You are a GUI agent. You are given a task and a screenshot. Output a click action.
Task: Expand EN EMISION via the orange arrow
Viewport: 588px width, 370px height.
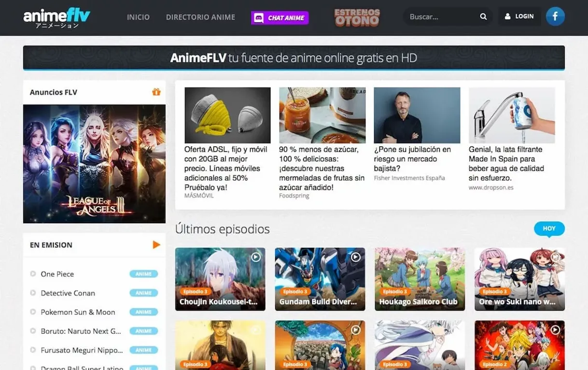tap(156, 244)
